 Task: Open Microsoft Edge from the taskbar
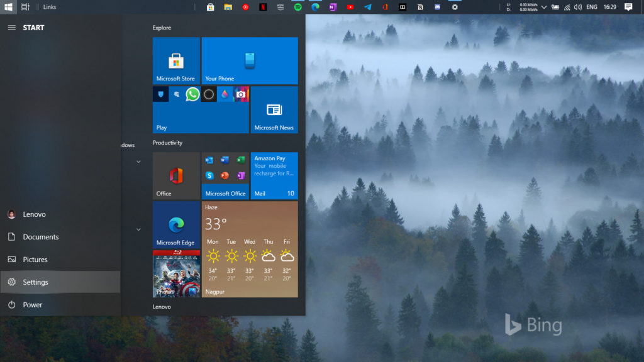[x=316, y=7]
